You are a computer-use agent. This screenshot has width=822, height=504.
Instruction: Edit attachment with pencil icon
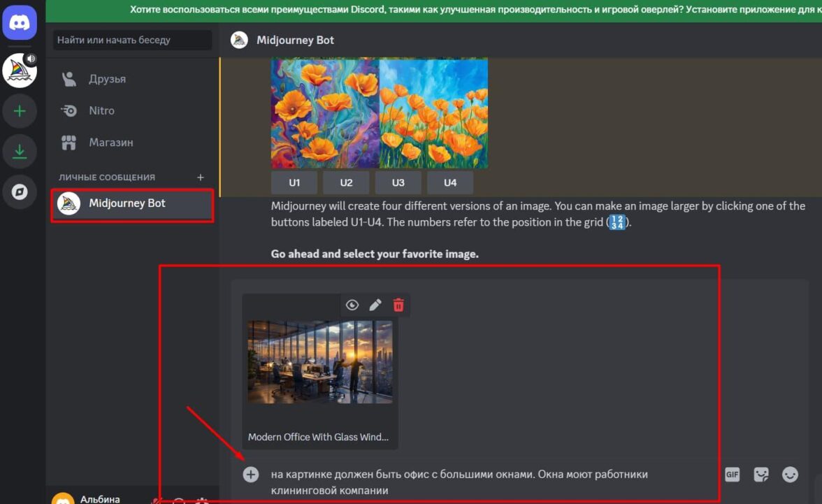pyautogui.click(x=375, y=305)
